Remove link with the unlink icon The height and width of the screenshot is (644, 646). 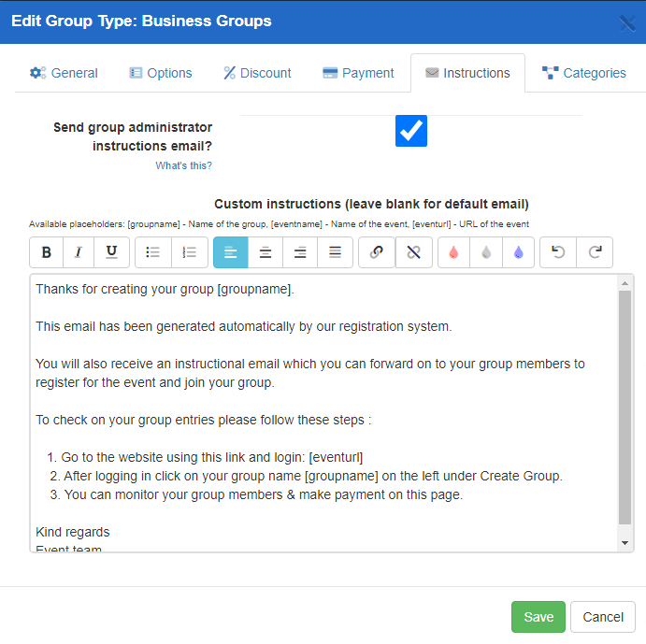pyautogui.click(x=413, y=252)
